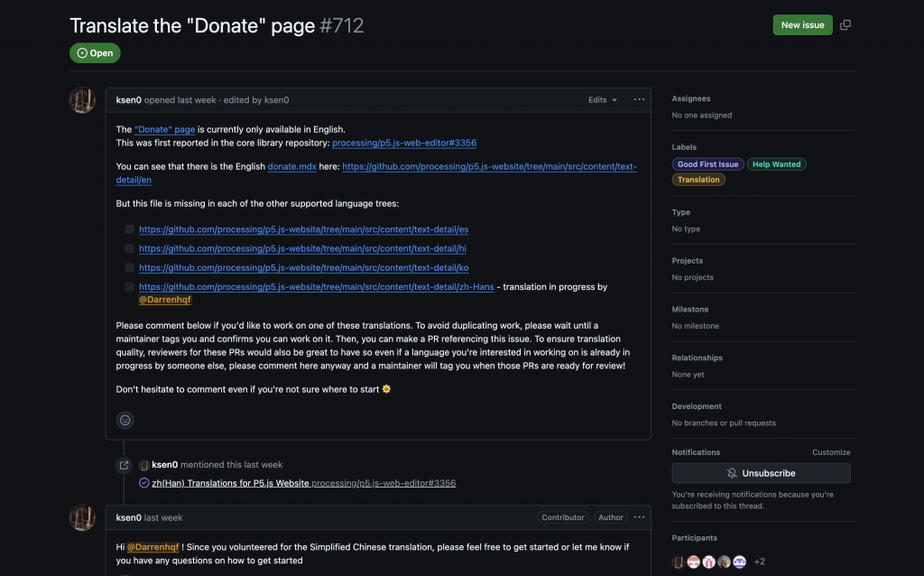The image size is (924, 576).
Task: Unsubscribe from this thread's notifications
Action: coord(761,473)
